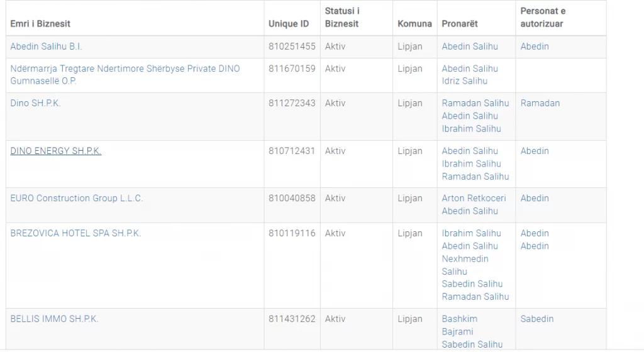Open authorized person Abedin in DINO ENERGY row

535,151
